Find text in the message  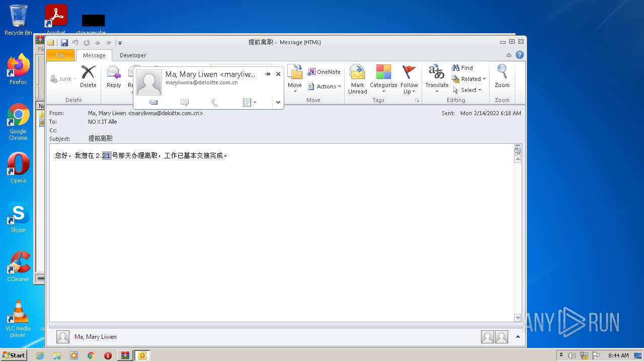(x=462, y=68)
